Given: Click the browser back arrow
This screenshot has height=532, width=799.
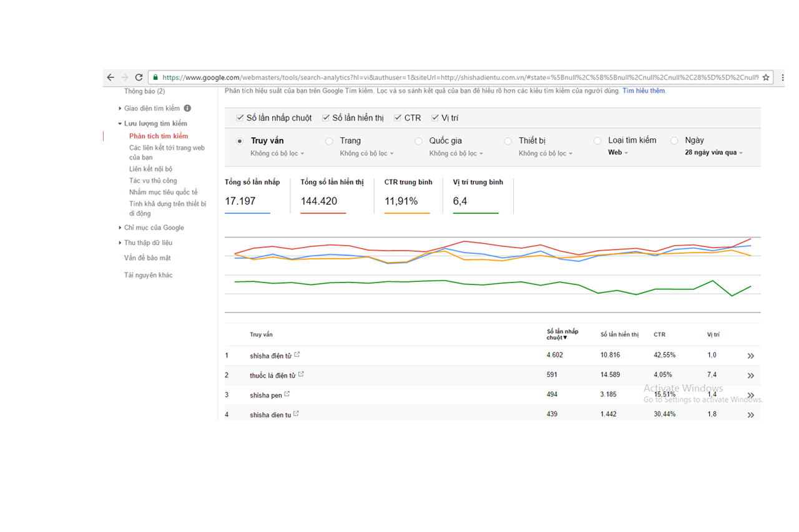Looking at the screenshot, I should (x=110, y=77).
